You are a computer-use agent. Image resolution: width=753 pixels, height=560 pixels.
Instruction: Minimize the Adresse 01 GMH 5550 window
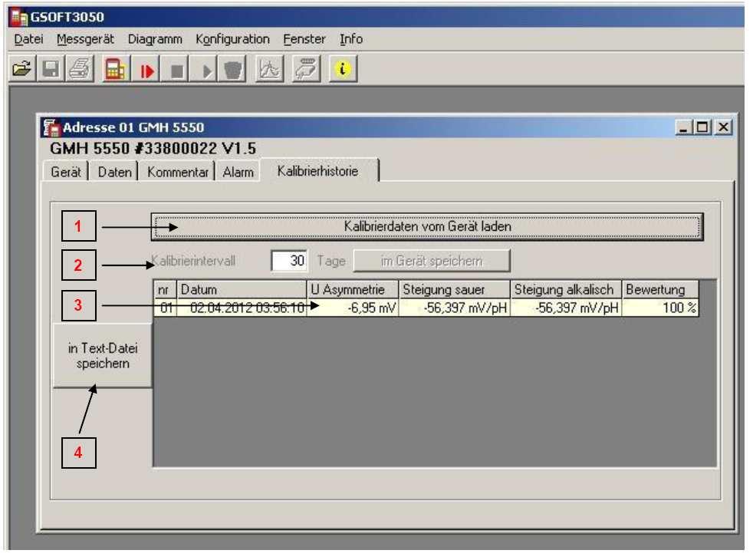click(683, 128)
